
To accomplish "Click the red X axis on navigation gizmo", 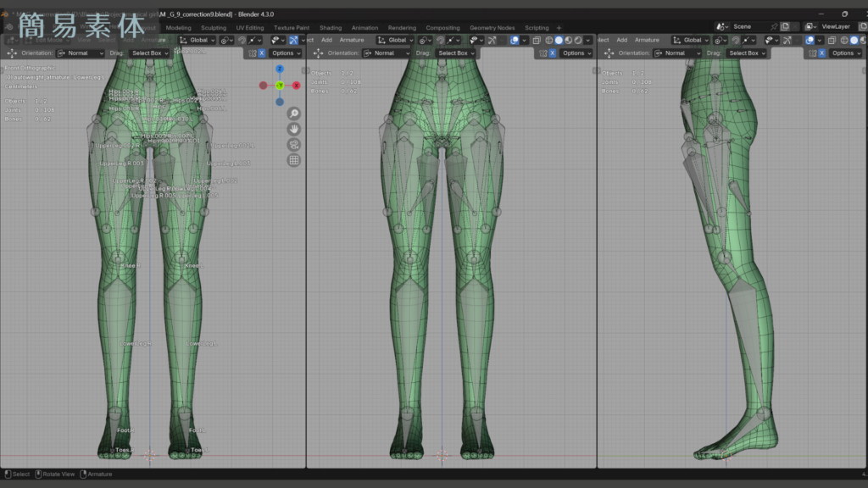I will (x=296, y=85).
